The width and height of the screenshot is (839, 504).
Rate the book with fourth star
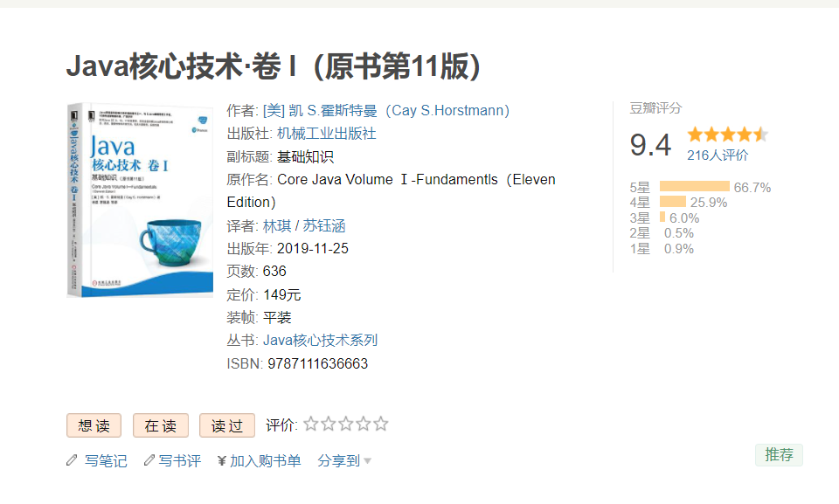coord(364,425)
